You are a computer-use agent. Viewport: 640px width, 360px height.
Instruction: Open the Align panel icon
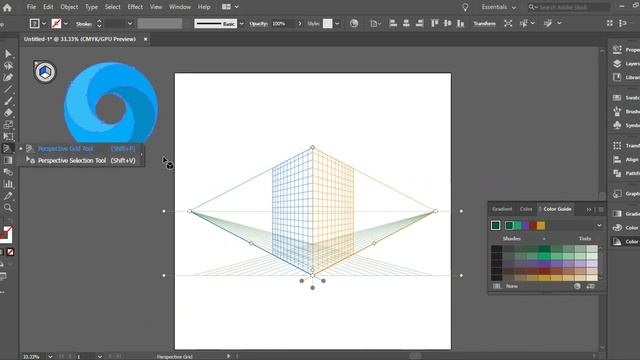coord(617,159)
